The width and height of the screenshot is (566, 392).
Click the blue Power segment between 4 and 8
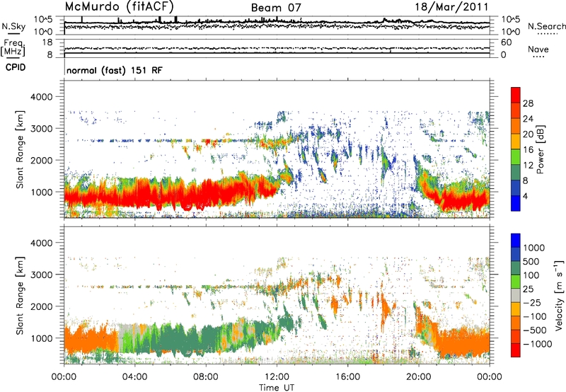[516, 188]
